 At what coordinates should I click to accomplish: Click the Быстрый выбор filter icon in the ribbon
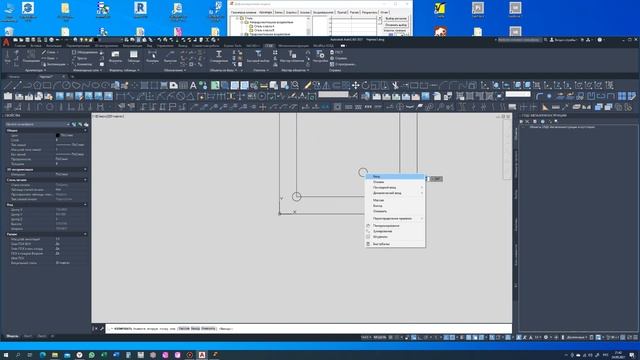[258, 56]
